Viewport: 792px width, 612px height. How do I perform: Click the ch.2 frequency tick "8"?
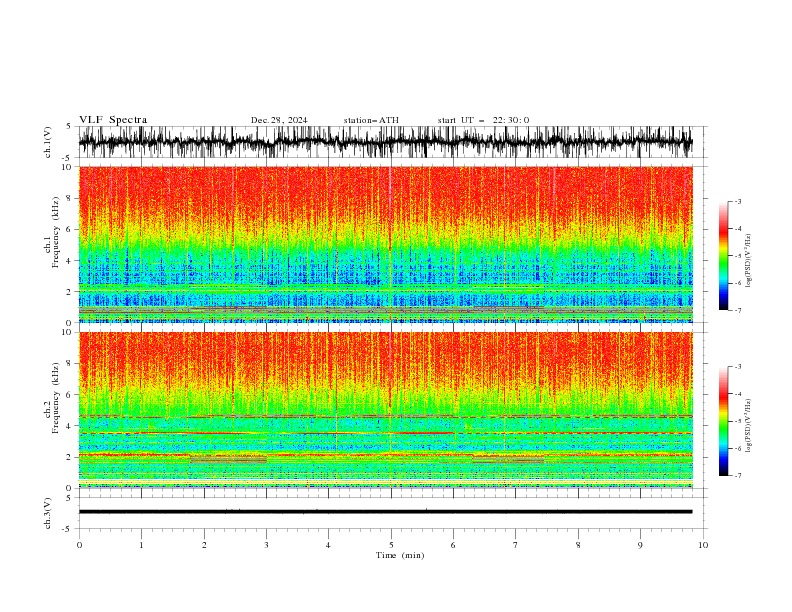(70, 364)
